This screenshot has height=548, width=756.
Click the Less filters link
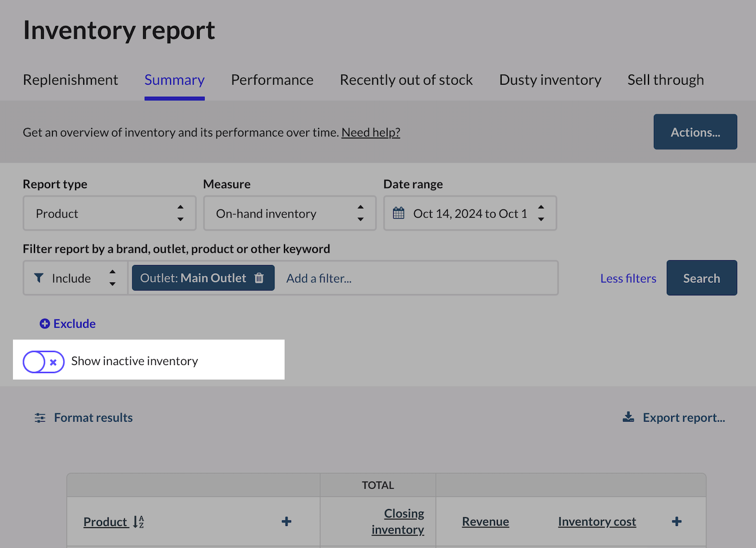[629, 278]
